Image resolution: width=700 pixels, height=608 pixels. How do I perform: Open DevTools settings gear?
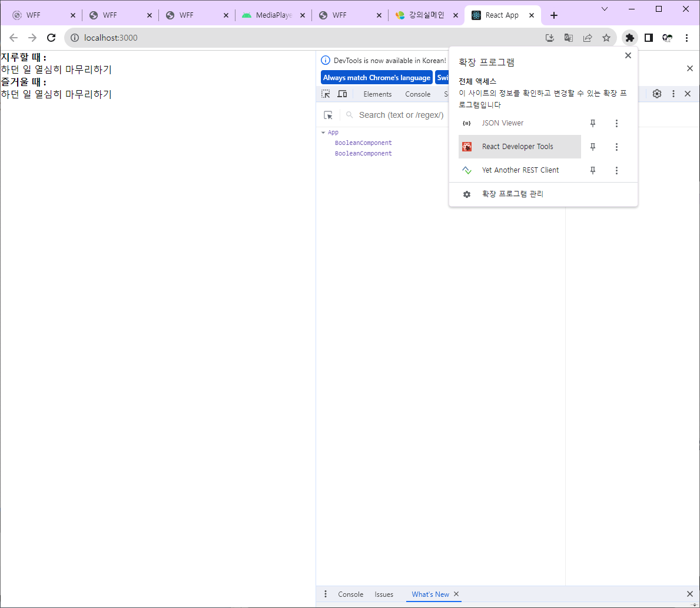click(x=656, y=94)
